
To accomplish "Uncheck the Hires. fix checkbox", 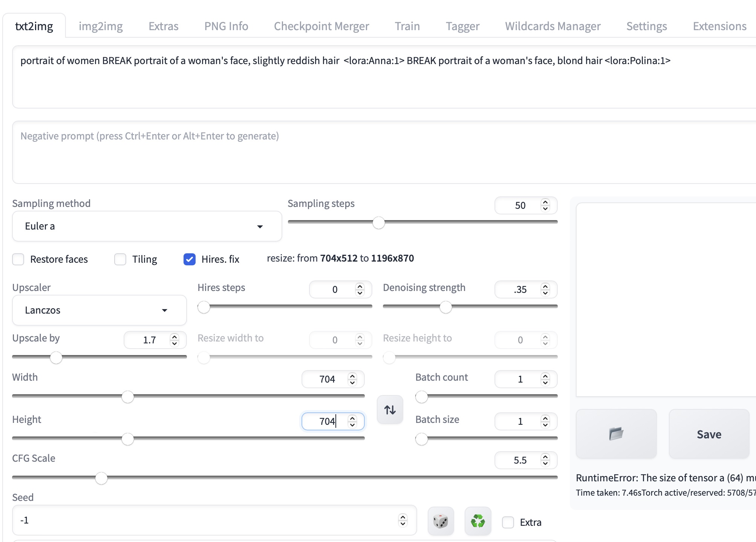I will (x=190, y=259).
